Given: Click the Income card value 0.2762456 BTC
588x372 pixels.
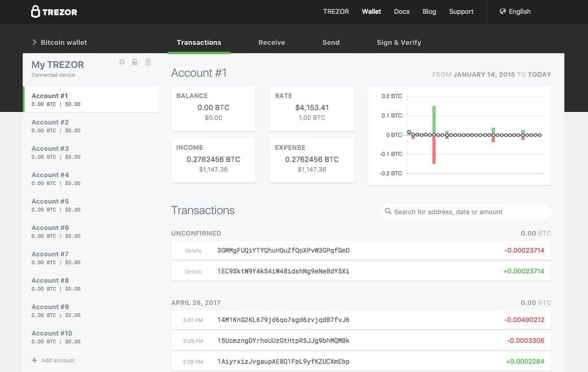Looking at the screenshot, I should [x=214, y=160].
